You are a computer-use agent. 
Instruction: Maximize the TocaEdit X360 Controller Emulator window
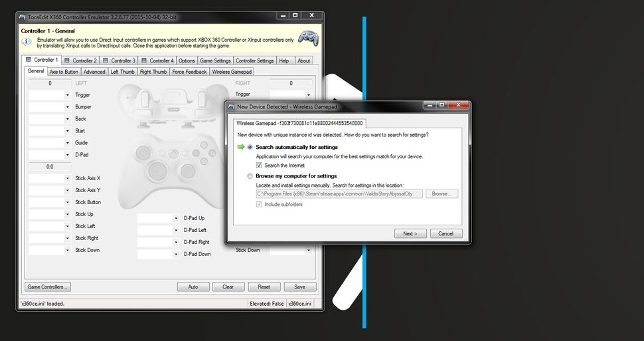[x=295, y=15]
